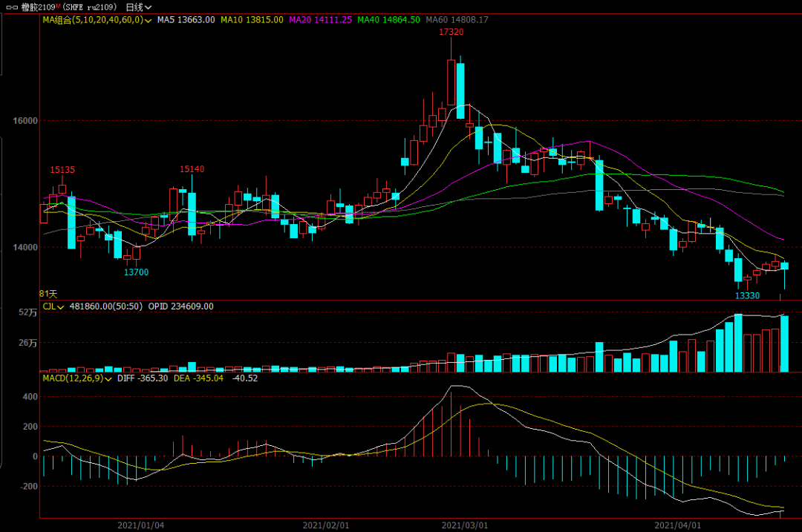This screenshot has width=802, height=532.
Task: Click the 481860.00(50:50) volume value
Action: tap(106, 306)
